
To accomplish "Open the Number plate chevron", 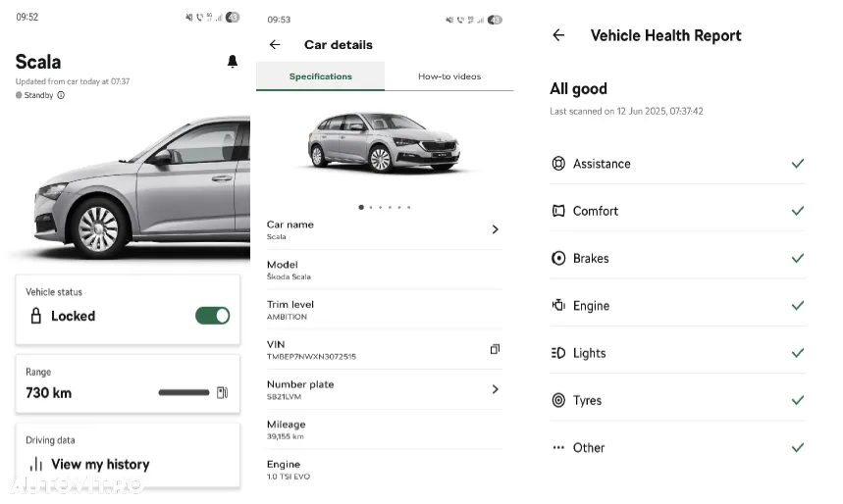I will (x=496, y=389).
